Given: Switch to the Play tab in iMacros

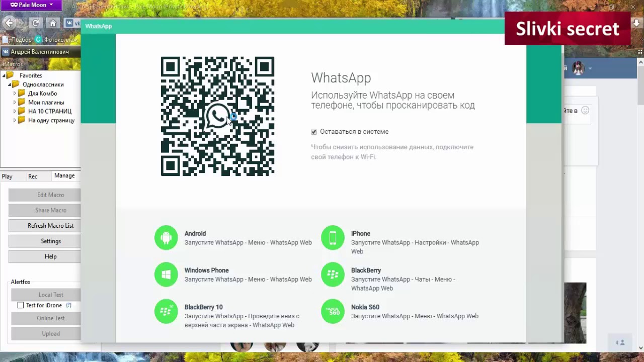Looking at the screenshot, I should (x=7, y=176).
